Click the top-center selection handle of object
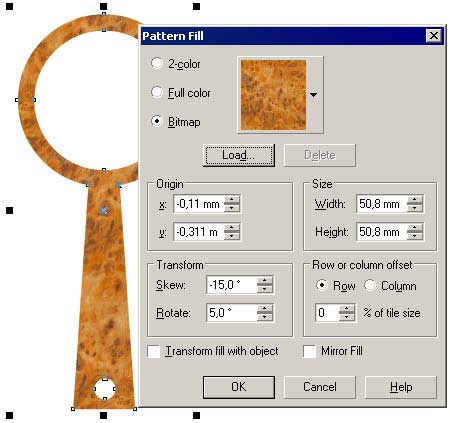The width and height of the screenshot is (450, 423). (103, 6)
